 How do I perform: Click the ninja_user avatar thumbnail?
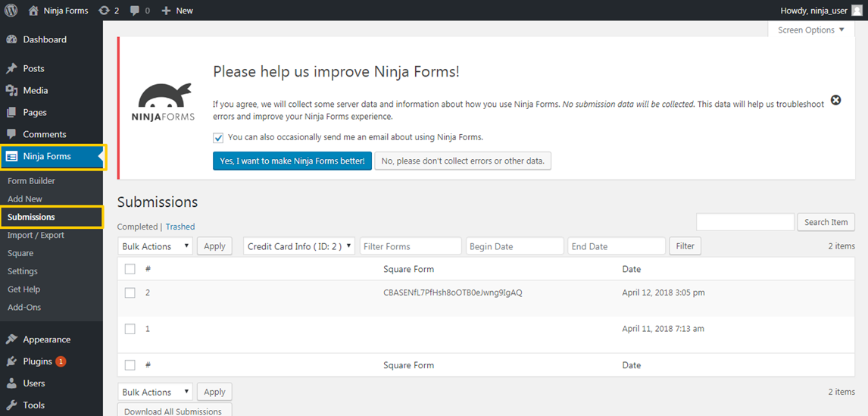pos(857,10)
